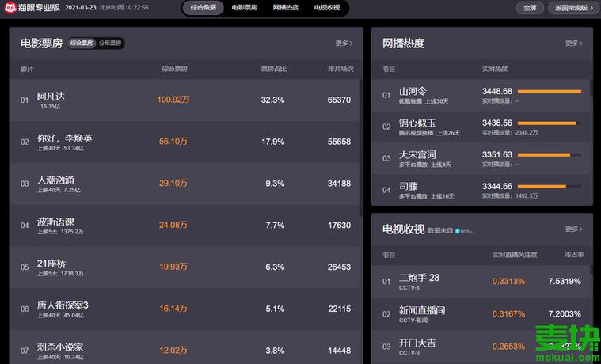Viewport: 601px width, 364px height.
Task: Click the 锦心似玉 show title
Action: 417,123
